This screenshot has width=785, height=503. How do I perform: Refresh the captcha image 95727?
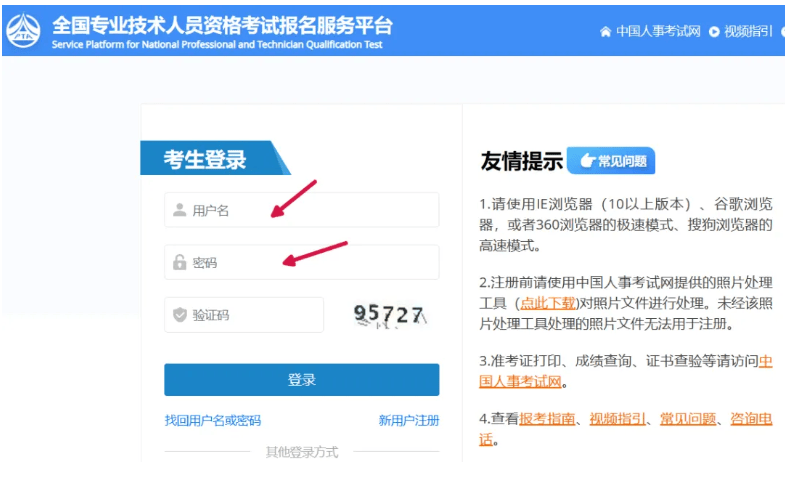(x=390, y=315)
